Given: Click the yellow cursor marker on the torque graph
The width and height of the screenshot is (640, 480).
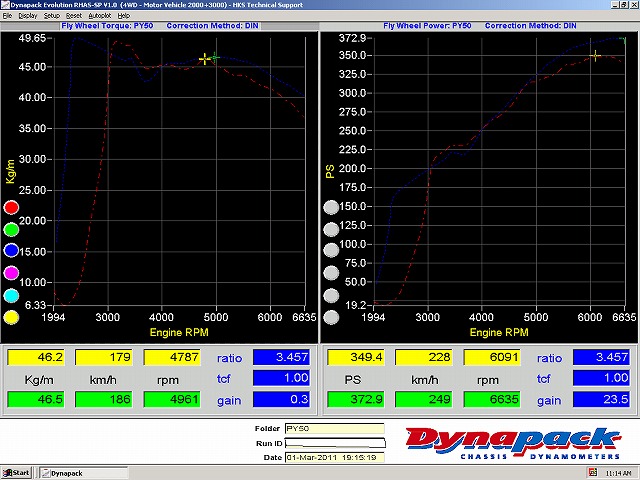Looking at the screenshot, I should click(204, 59).
